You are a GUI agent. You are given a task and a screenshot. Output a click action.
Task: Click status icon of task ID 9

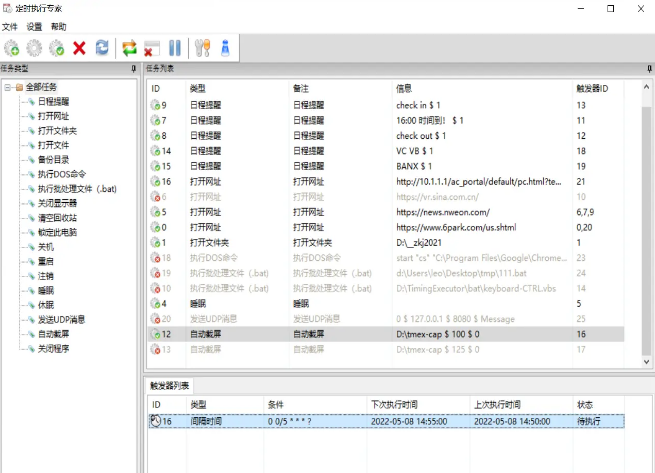[154, 105]
